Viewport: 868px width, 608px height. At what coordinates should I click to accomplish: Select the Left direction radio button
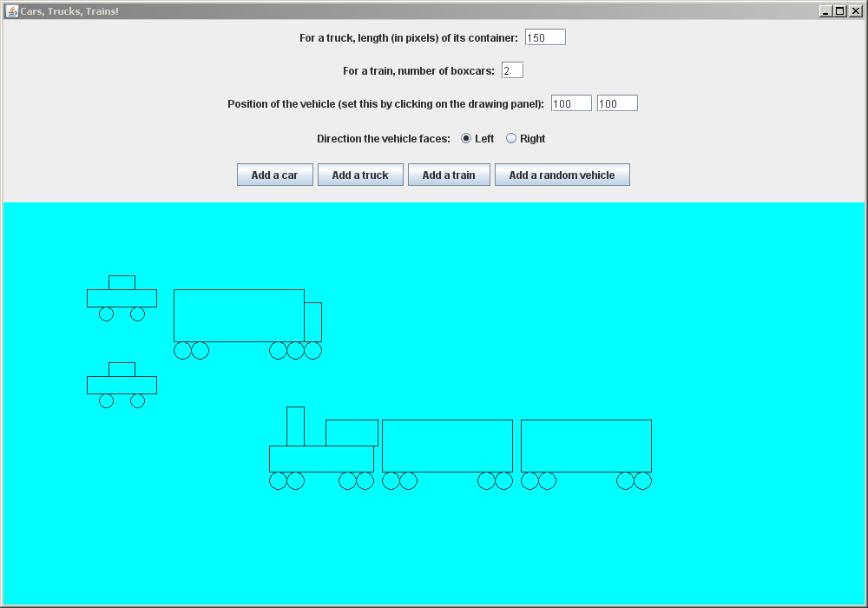(x=466, y=139)
